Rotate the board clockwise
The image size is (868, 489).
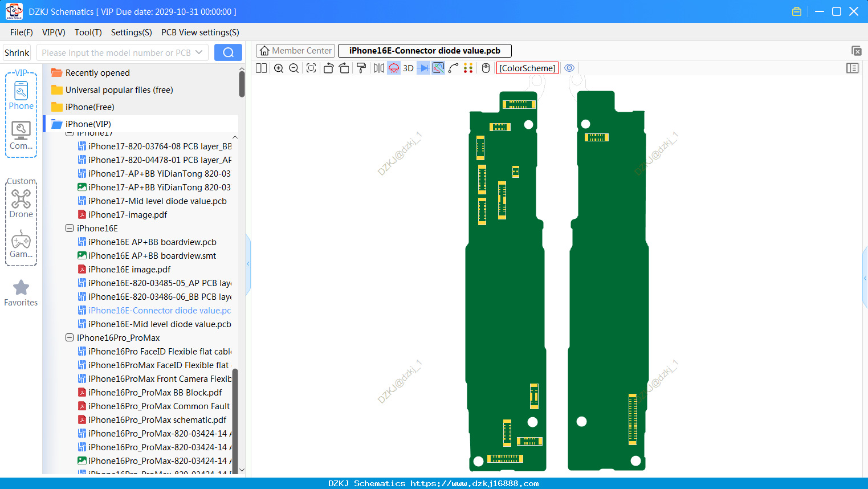(344, 68)
